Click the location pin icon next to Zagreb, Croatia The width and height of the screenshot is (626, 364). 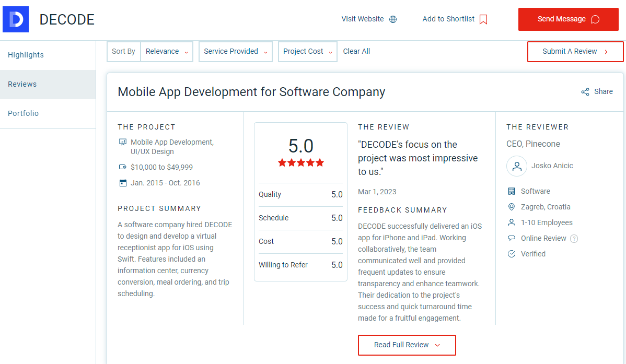tap(512, 207)
